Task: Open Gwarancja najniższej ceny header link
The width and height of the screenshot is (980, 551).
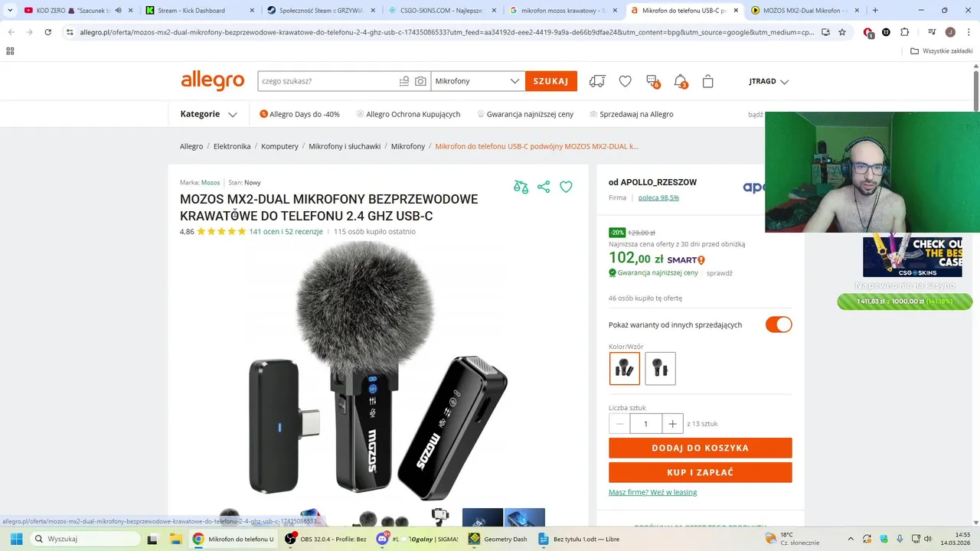Action: pyautogui.click(x=524, y=114)
